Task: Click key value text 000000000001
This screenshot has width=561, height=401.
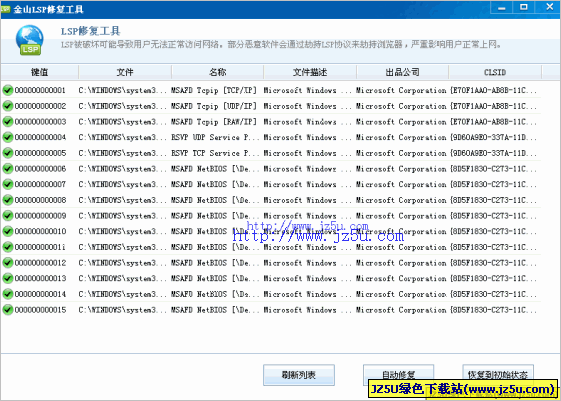Action: click(40, 90)
